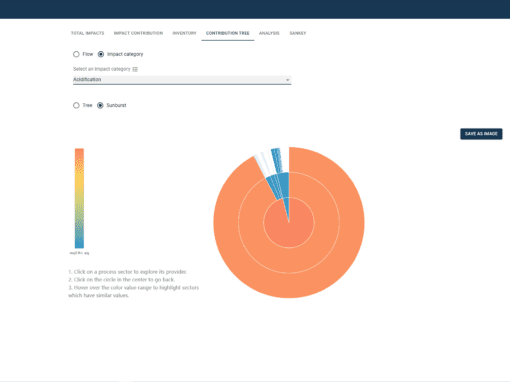Viewport: 510px width, 382px height.
Task: Click the icon beside Select an impact category
Action: (x=135, y=69)
